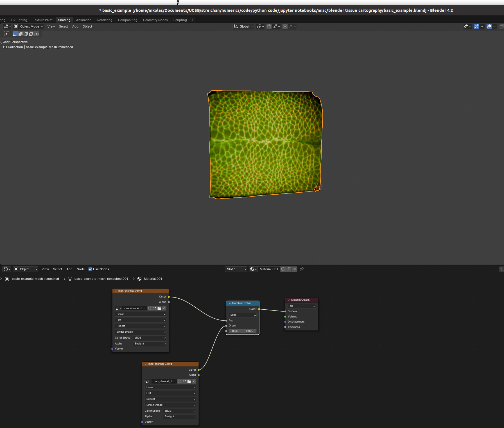Open the Global transform orientation dropdown
Image resolution: width=504 pixels, height=428 pixels.
click(244, 26)
